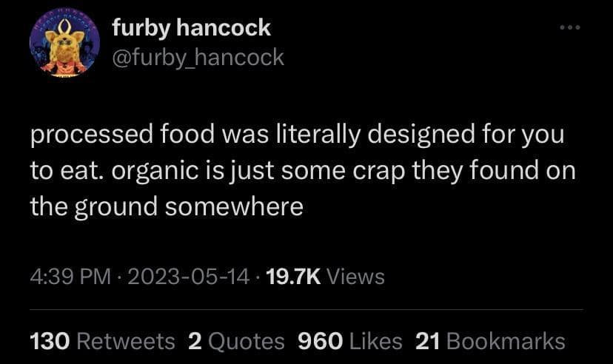
Task: Click the 960 like count number
Action: tap(320, 341)
